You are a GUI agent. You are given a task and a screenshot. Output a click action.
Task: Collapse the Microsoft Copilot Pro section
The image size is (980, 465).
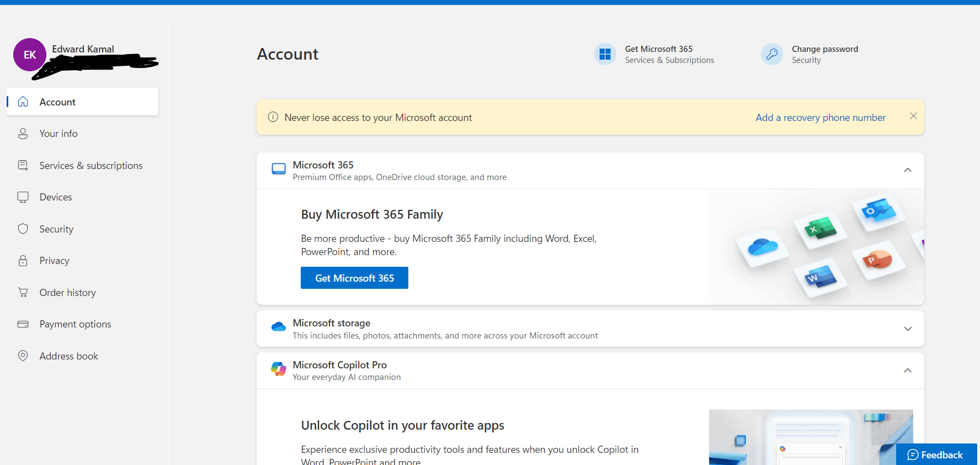click(908, 371)
